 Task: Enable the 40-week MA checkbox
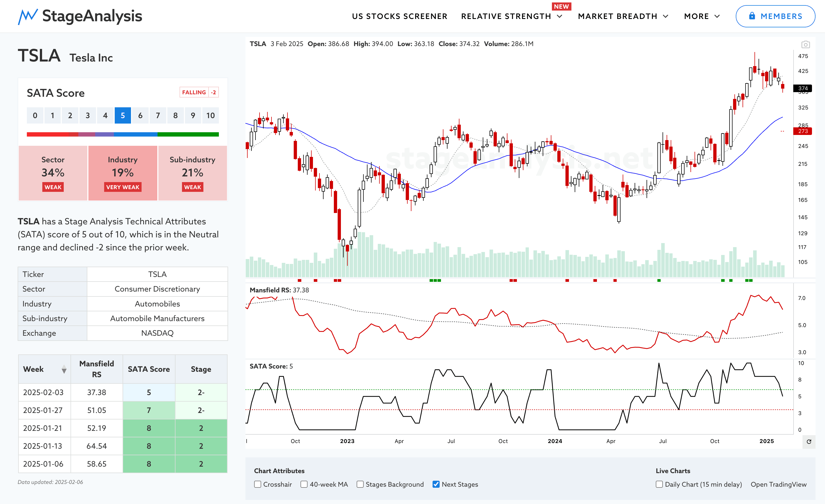pyautogui.click(x=304, y=484)
